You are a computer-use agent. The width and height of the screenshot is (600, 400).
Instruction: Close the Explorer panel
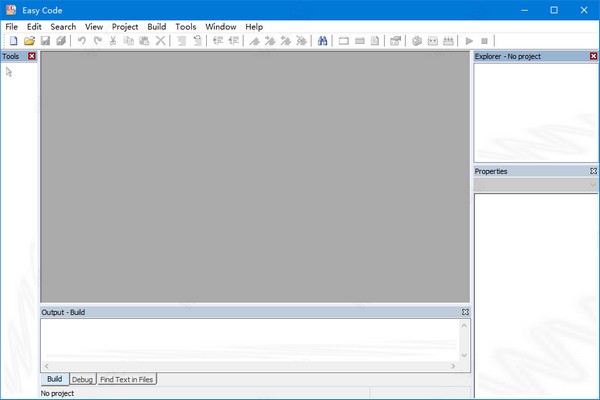pyautogui.click(x=593, y=56)
